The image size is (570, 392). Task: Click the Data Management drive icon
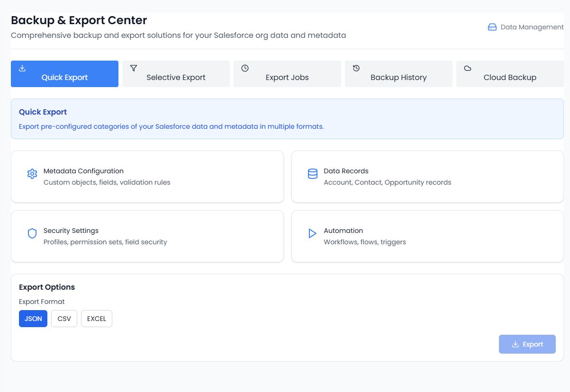pos(492,27)
